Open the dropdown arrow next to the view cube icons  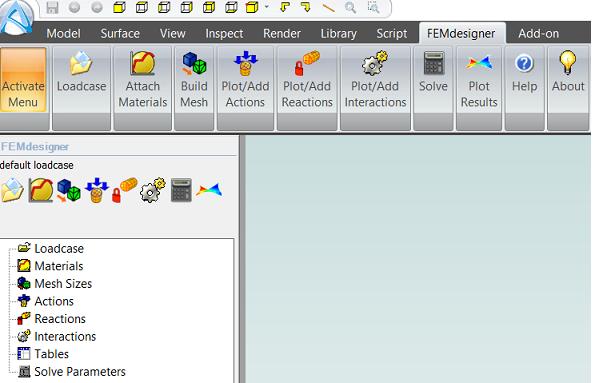pyautogui.click(x=267, y=7)
